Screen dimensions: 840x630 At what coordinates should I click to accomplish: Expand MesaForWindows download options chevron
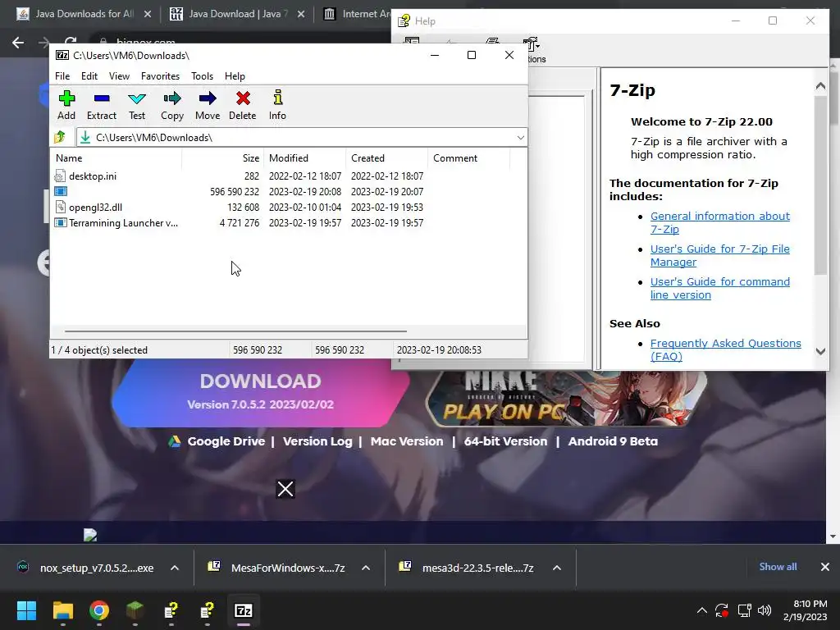pos(366,568)
